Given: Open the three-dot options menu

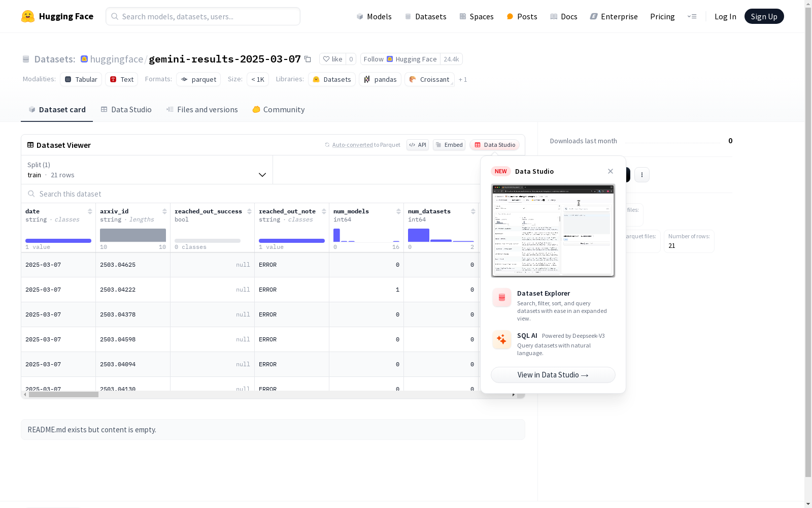Looking at the screenshot, I should coord(642,175).
